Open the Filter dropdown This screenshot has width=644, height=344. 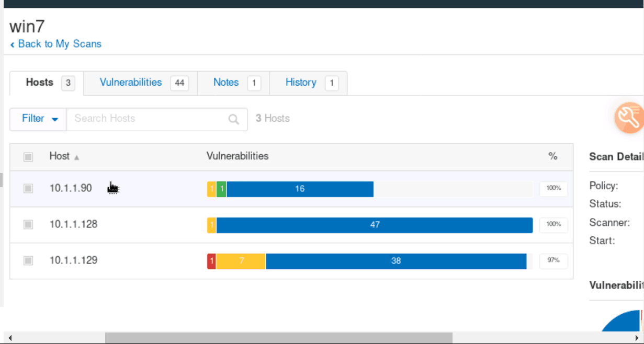coord(38,119)
